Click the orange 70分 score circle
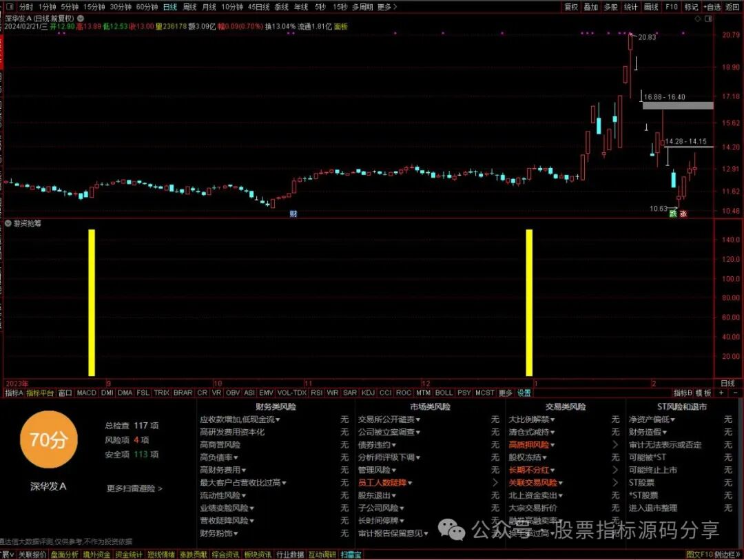This screenshot has width=744, height=560. tap(48, 439)
